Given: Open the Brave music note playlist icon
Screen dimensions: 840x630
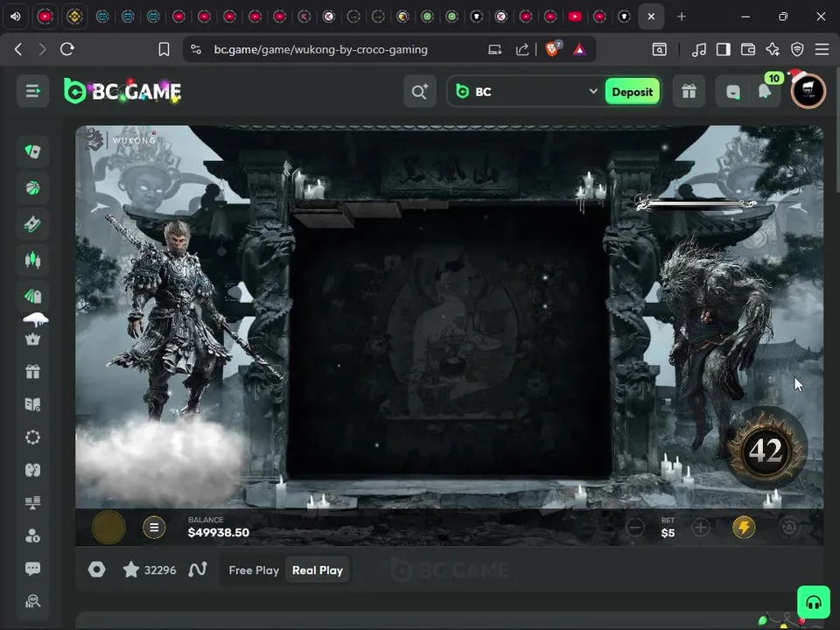Looking at the screenshot, I should coord(698,50).
